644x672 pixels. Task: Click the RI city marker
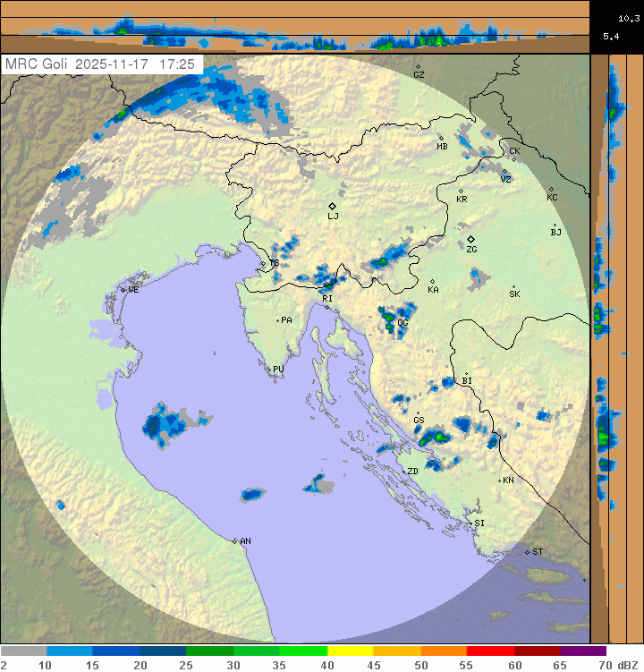(326, 307)
